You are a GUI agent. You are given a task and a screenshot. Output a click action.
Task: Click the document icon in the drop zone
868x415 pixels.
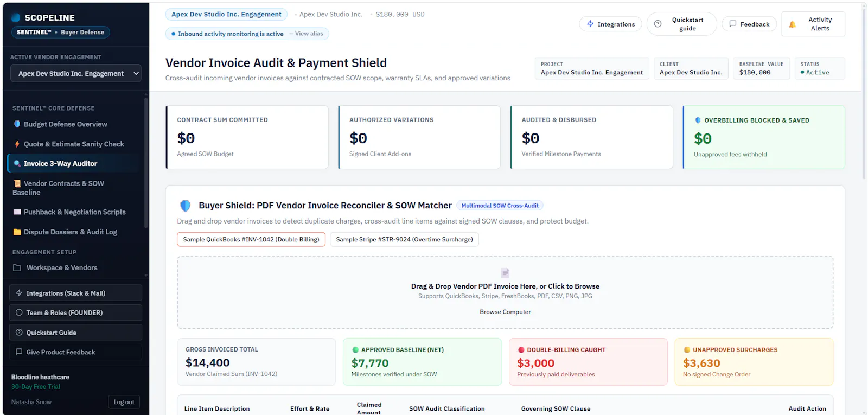point(505,272)
